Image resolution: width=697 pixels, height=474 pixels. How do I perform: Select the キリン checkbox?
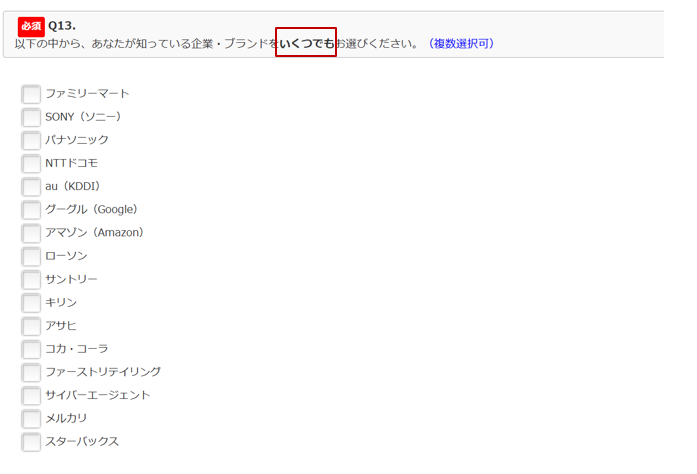[x=31, y=302]
